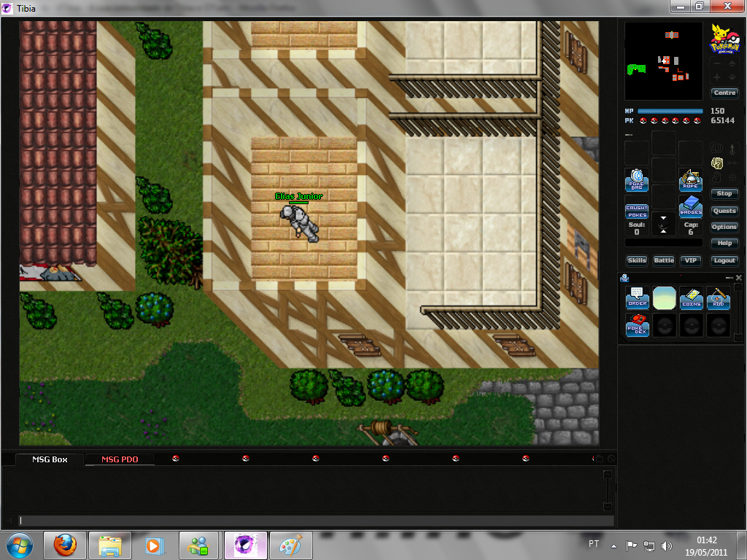Toggle stand-while-fighting mode
The width and height of the screenshot is (747, 560).
click(x=732, y=149)
